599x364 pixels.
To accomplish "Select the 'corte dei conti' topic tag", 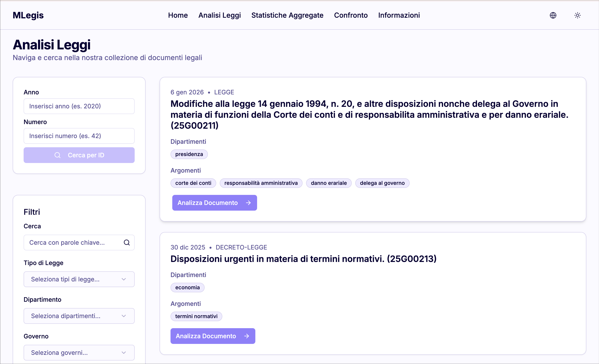I will 193,183.
